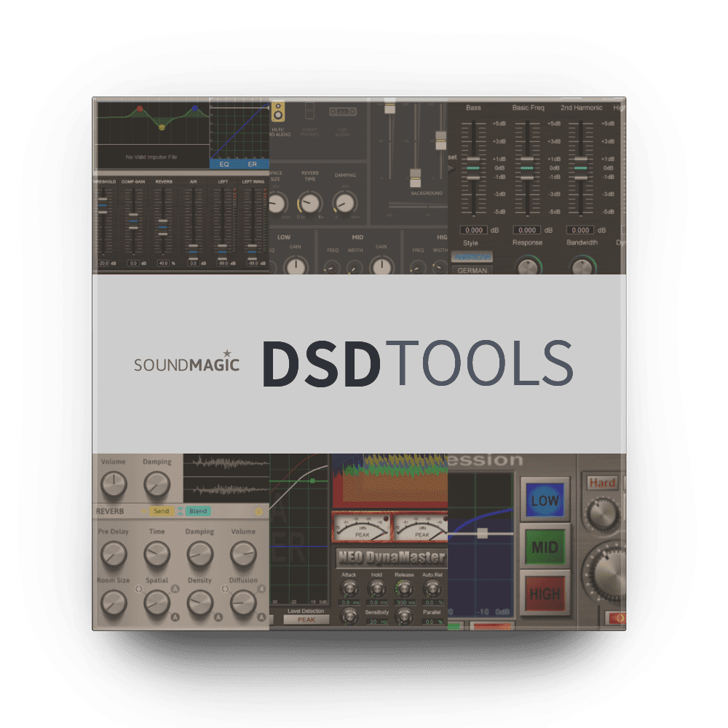Select the AMERICAN style option
The height and width of the screenshot is (728, 728).
[472, 257]
